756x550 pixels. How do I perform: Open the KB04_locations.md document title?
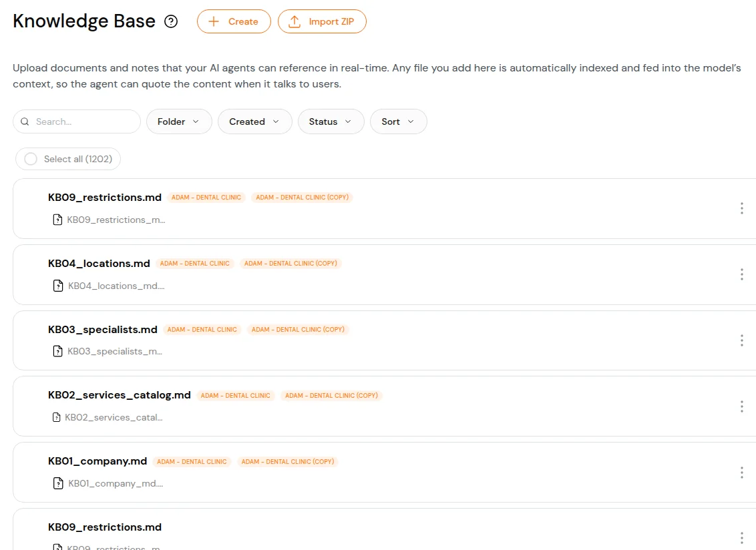coord(99,264)
